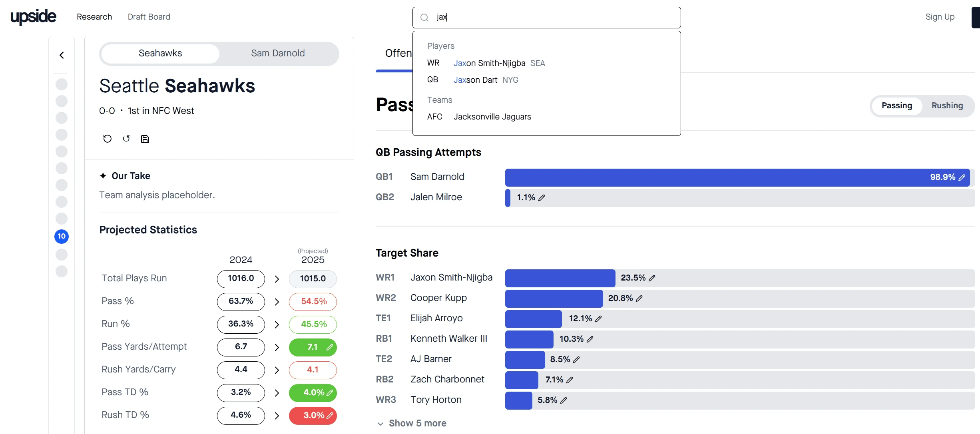Edit Jaxon Smith-Njigba's 23.5% target share pencil
The height and width of the screenshot is (434, 980).
[652, 278]
